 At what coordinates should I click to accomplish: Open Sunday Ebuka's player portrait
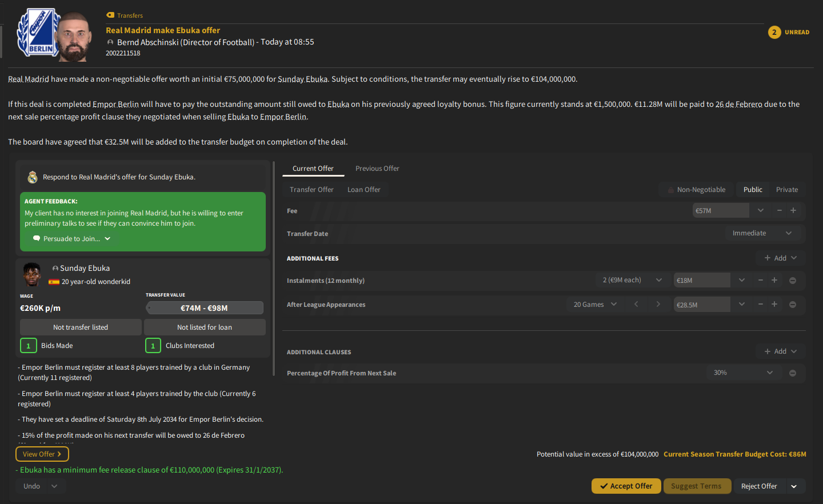(32, 274)
